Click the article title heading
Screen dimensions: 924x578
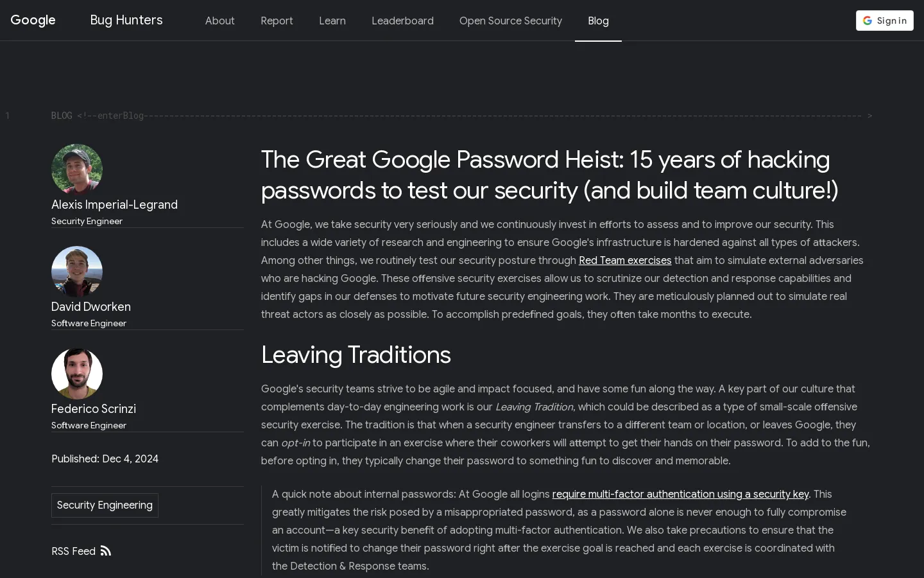pyautogui.click(x=549, y=175)
